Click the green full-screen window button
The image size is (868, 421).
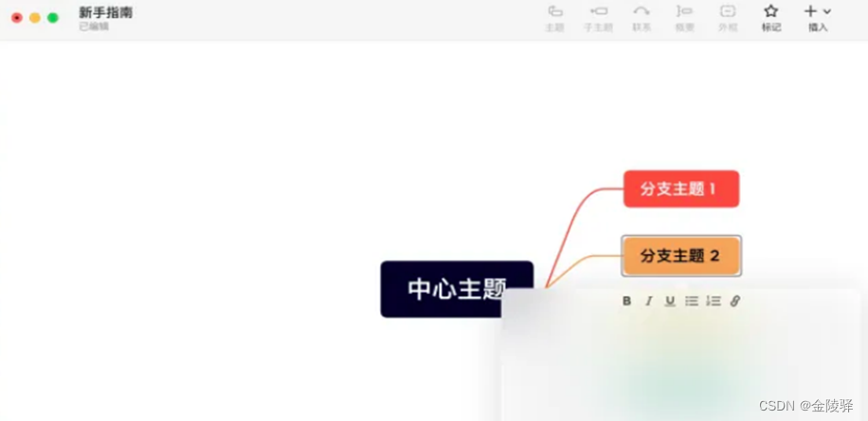pos(52,18)
